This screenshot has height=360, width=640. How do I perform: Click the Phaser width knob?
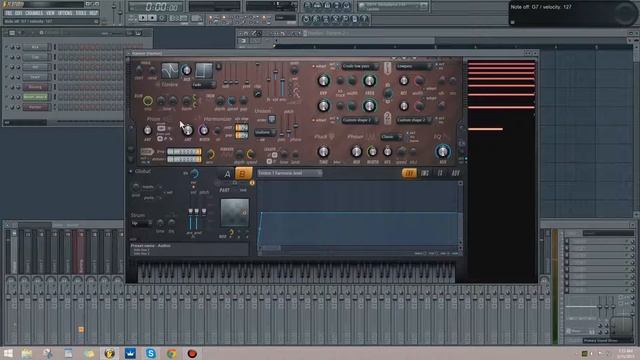click(372, 152)
